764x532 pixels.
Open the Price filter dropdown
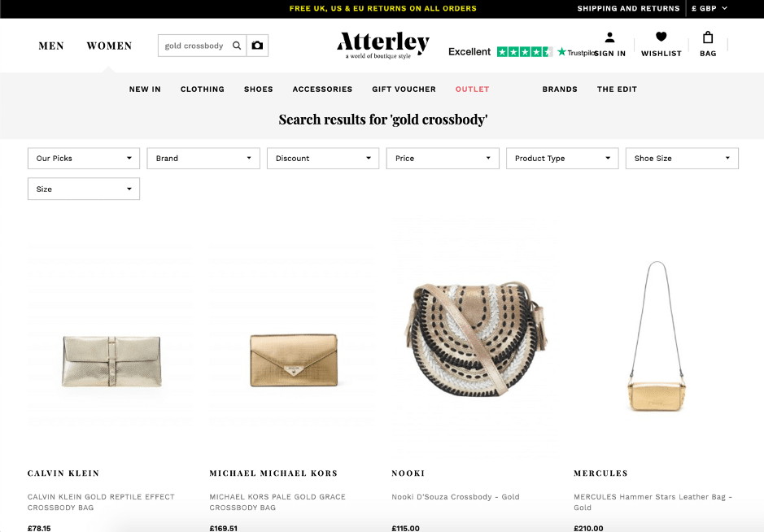coord(443,159)
